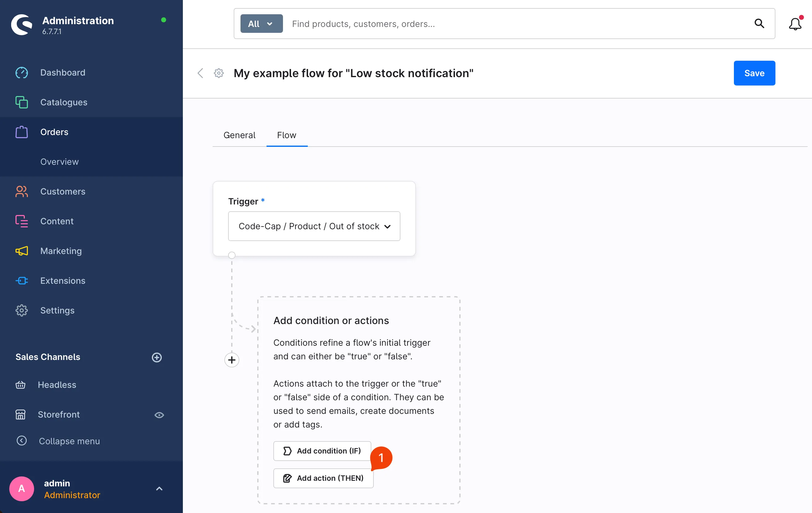Click Add action (THEN) button
812x513 pixels.
pyautogui.click(x=323, y=478)
